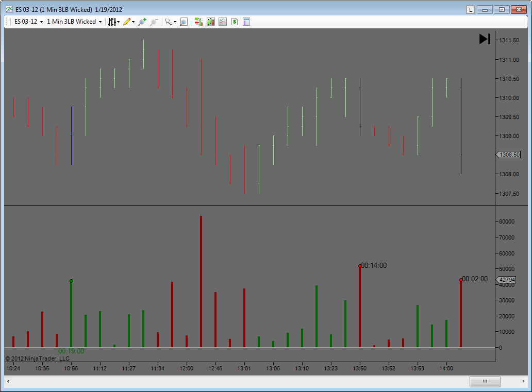
Task: Click the skip-to-latest bar arrow on chart
Action: 485,39
